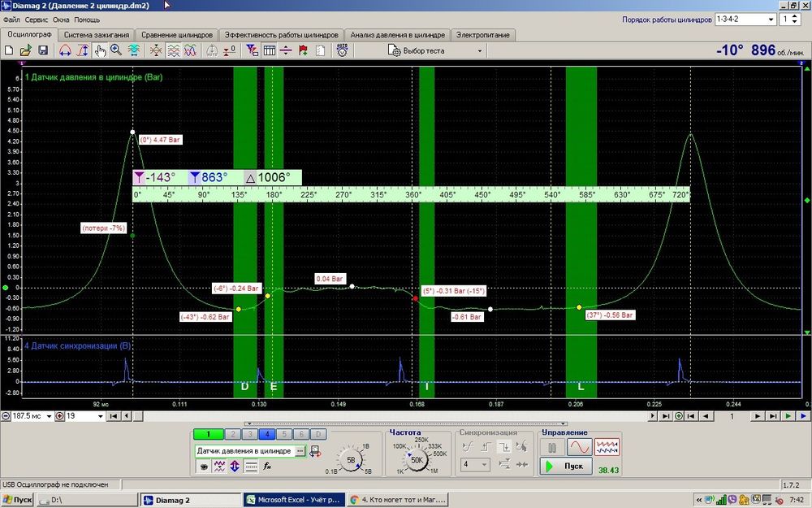Adjust the Частота frequency knob
The width and height of the screenshot is (812, 508).
tap(417, 460)
